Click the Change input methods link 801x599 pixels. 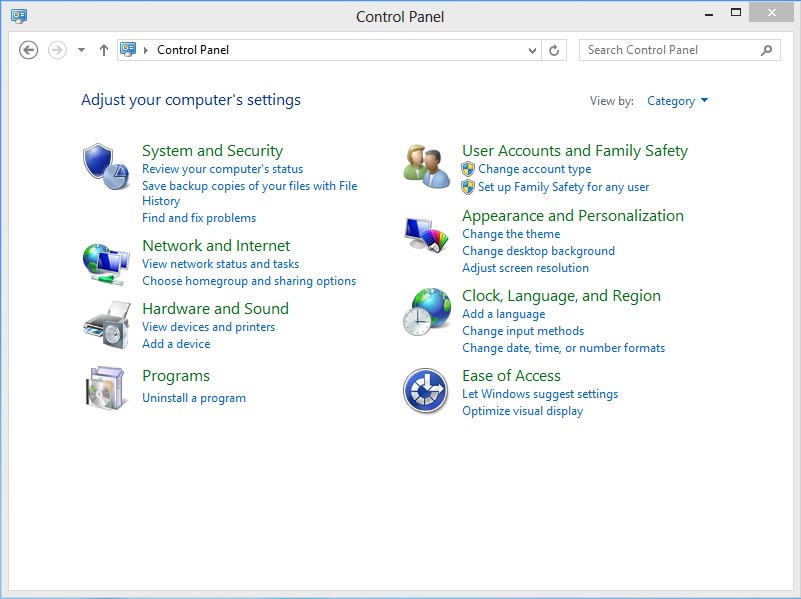point(523,331)
